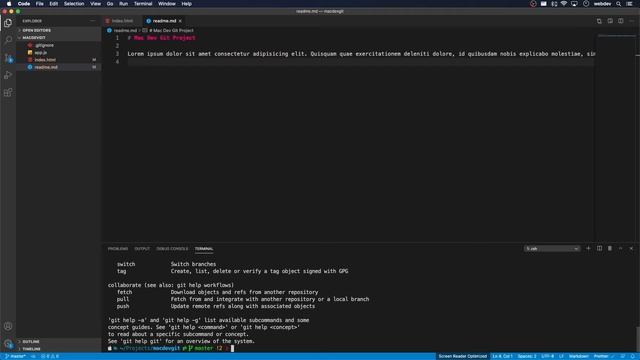Maximize the terminal panel size
This screenshot has width=640, height=360.
[620, 248]
